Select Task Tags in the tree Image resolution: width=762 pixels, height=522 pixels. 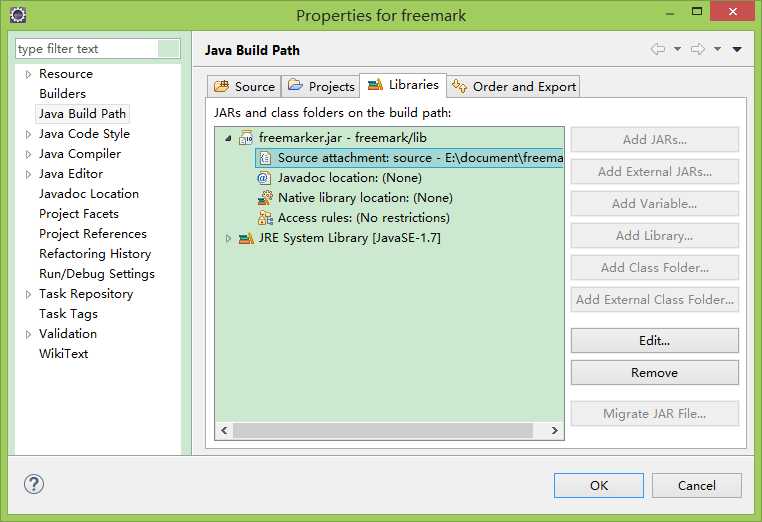pyautogui.click(x=68, y=314)
